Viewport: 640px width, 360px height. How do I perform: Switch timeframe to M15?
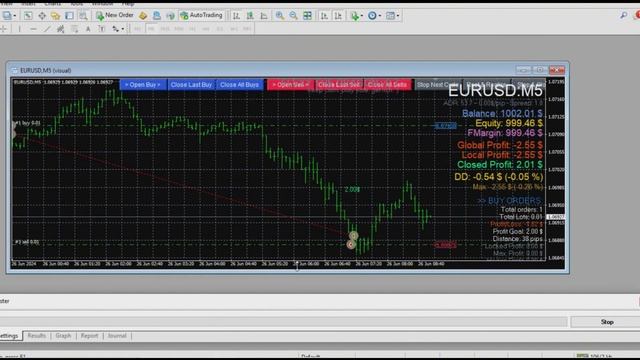point(164,29)
